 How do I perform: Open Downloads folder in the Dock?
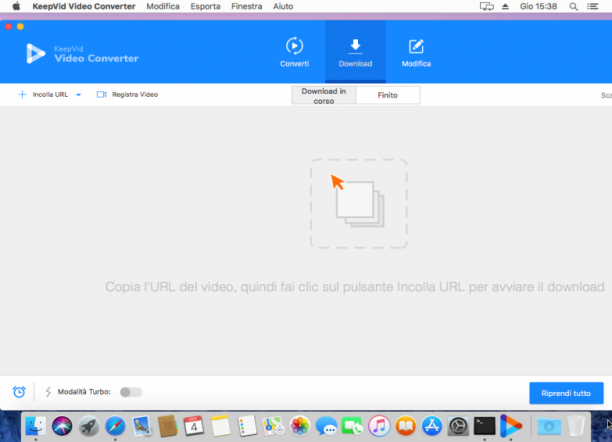[x=549, y=426]
